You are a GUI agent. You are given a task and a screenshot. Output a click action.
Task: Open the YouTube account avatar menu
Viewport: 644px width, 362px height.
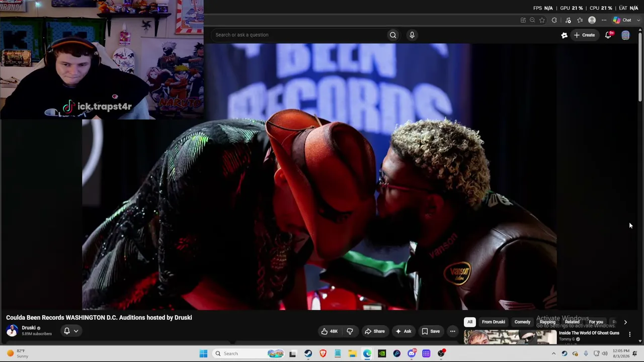625,35
